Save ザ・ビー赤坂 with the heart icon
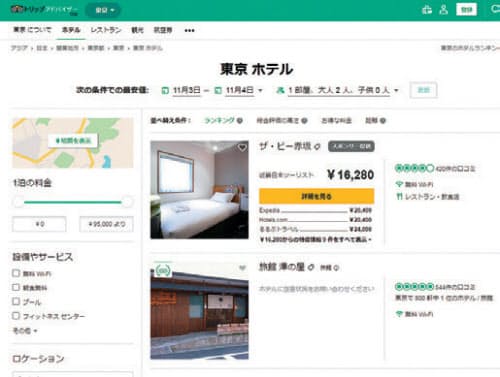This screenshot has height=377, width=500. tap(242, 147)
